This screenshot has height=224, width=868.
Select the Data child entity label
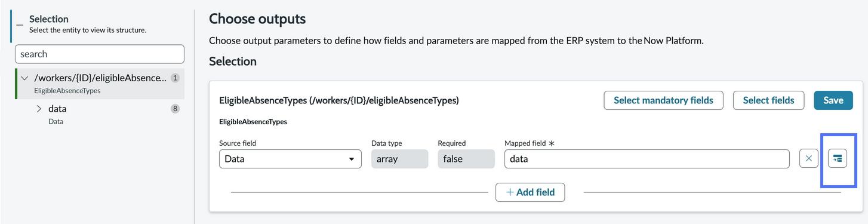click(x=56, y=121)
